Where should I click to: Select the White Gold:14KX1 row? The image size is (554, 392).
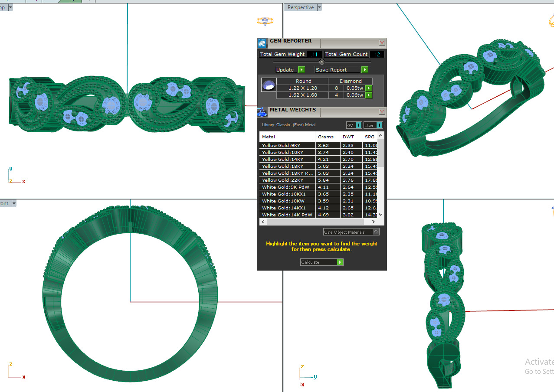(x=318, y=208)
